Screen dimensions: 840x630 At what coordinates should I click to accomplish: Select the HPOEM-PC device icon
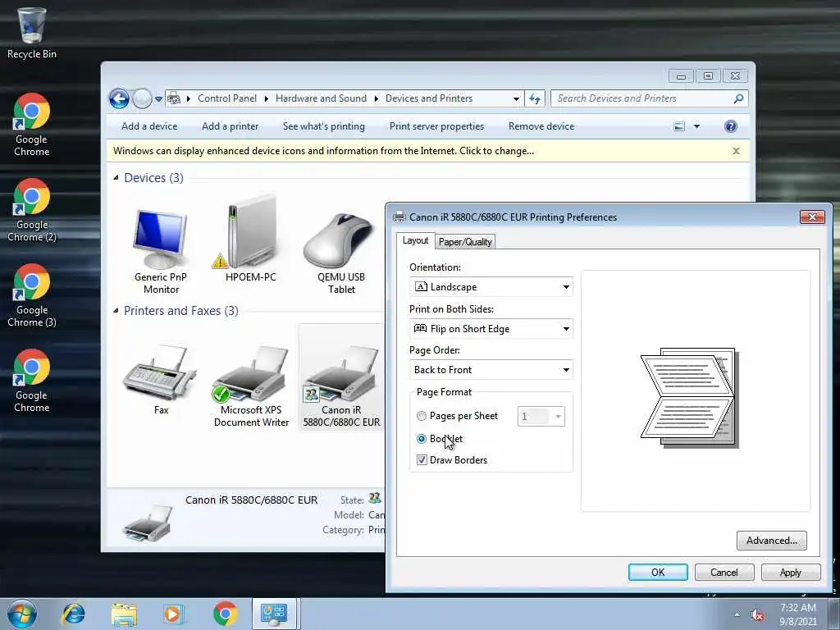(251, 240)
